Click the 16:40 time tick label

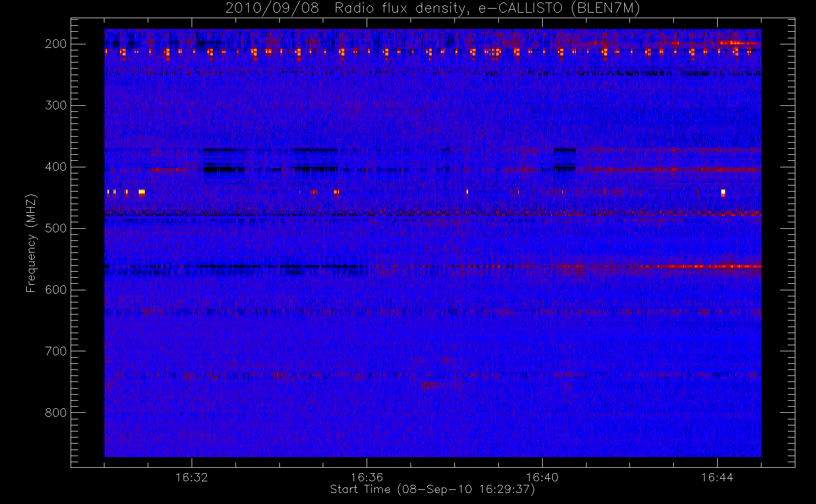point(542,477)
